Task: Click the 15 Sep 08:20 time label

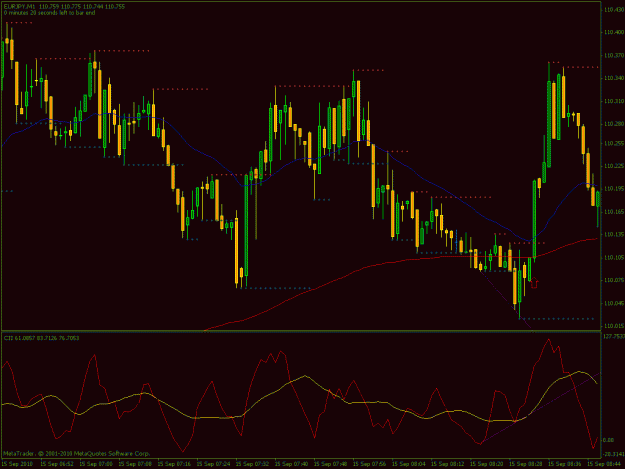Action: [486, 464]
